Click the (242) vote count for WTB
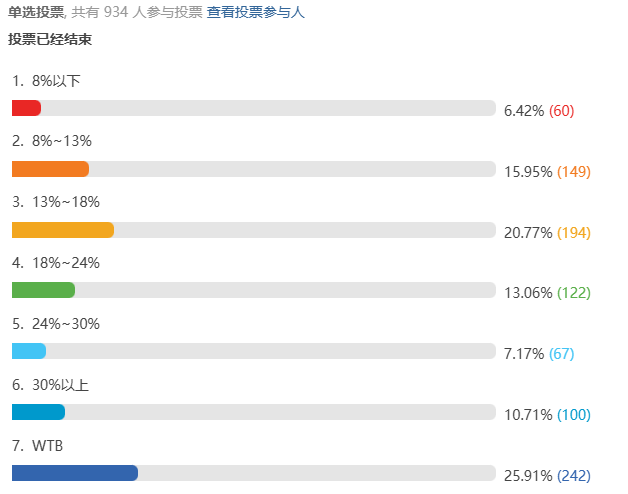Viewport: 628px width, 494px height. tap(574, 476)
